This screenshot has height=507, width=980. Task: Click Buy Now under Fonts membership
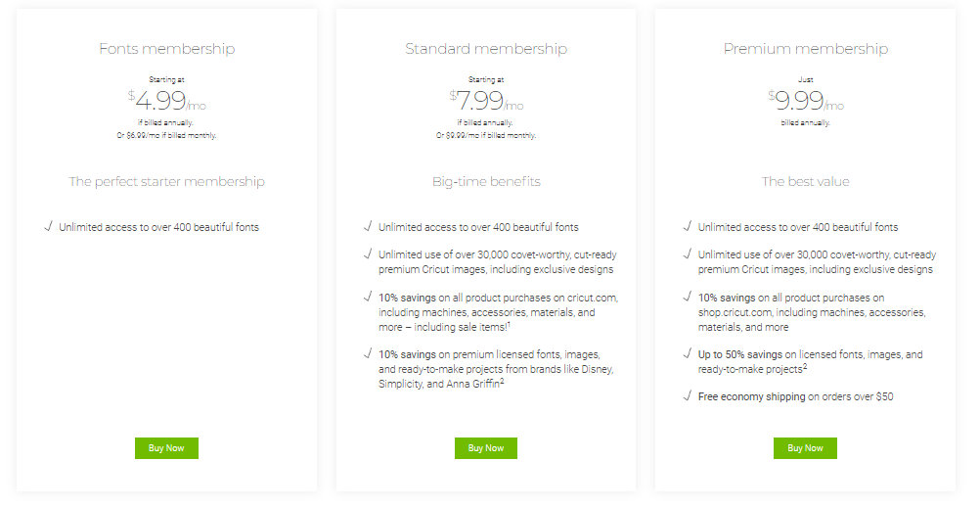pyautogui.click(x=166, y=447)
